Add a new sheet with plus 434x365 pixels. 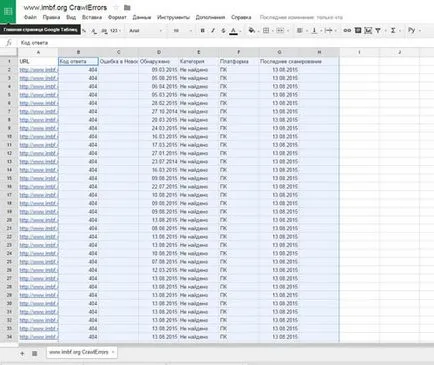[22, 353]
